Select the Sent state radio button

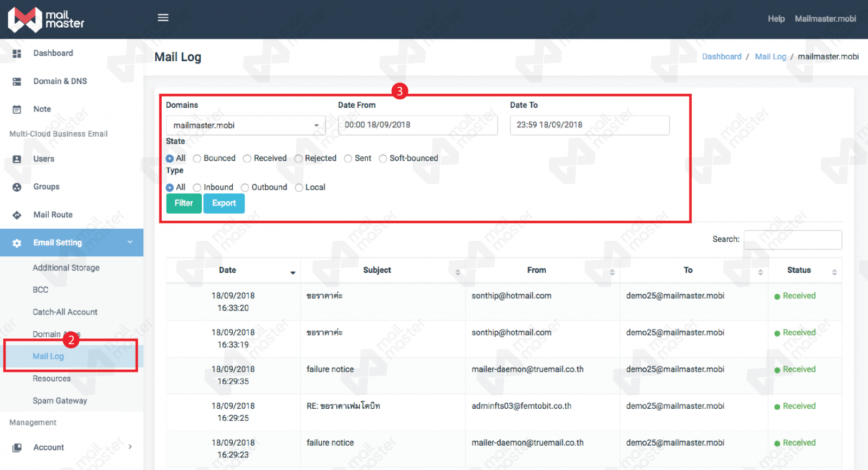coord(348,158)
